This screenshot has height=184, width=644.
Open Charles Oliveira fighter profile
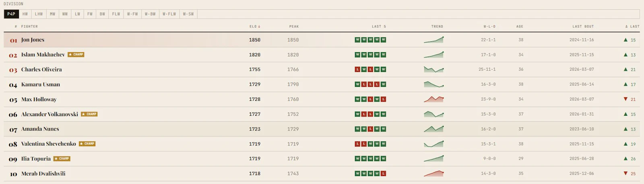41,70
